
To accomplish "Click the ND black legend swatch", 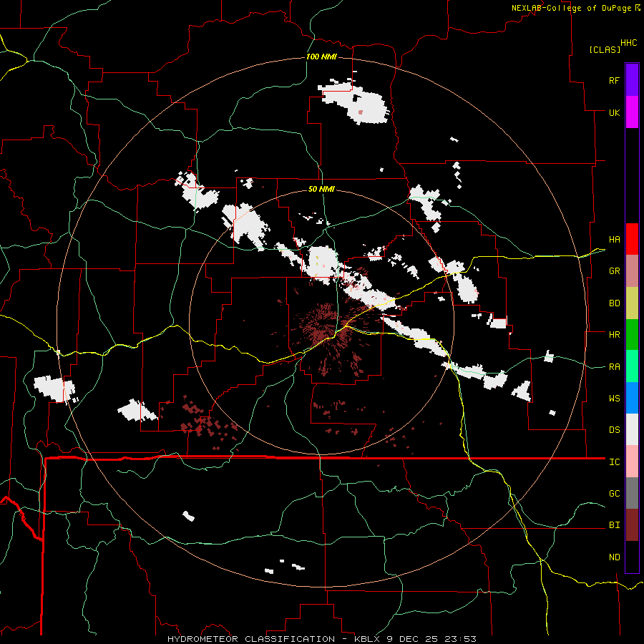I will 632,557.
